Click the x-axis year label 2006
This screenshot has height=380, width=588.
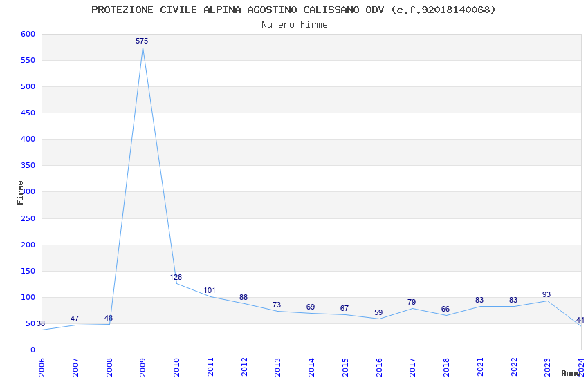42,367
